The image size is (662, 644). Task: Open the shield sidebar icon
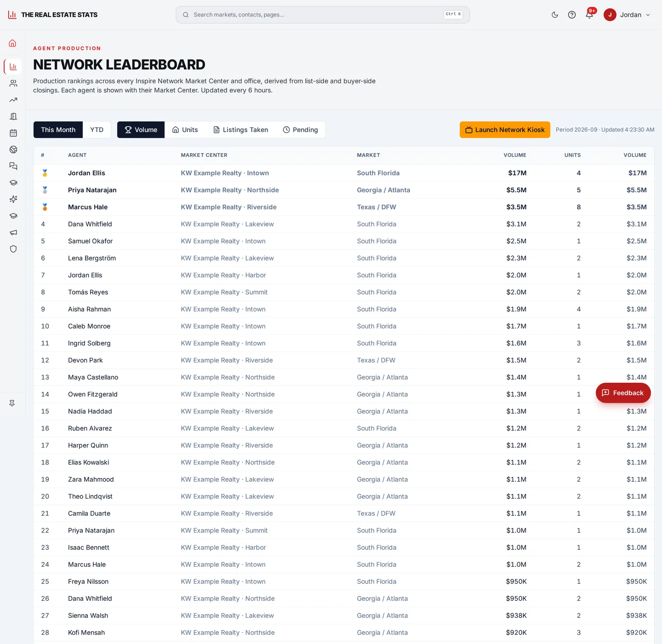coord(13,249)
